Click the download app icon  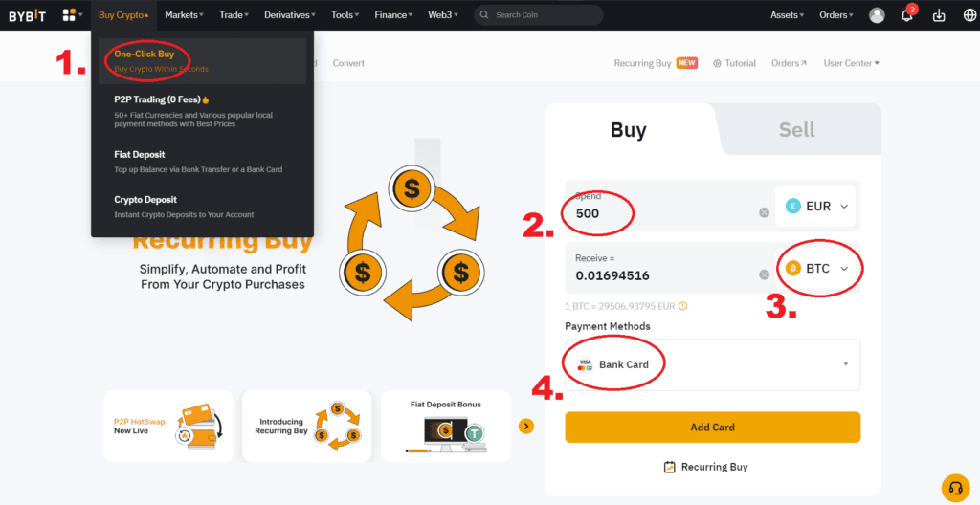(x=938, y=15)
